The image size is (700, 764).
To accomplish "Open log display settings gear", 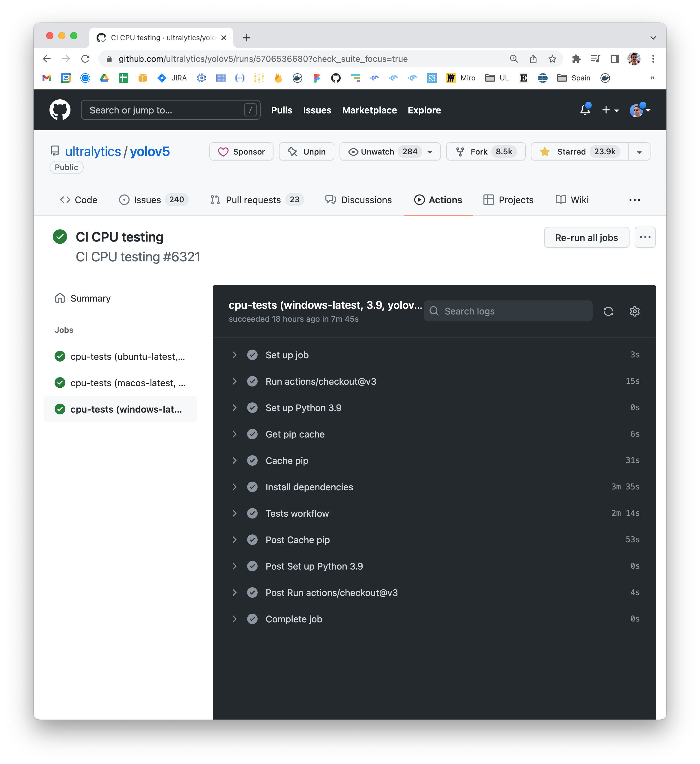I will pyautogui.click(x=635, y=311).
